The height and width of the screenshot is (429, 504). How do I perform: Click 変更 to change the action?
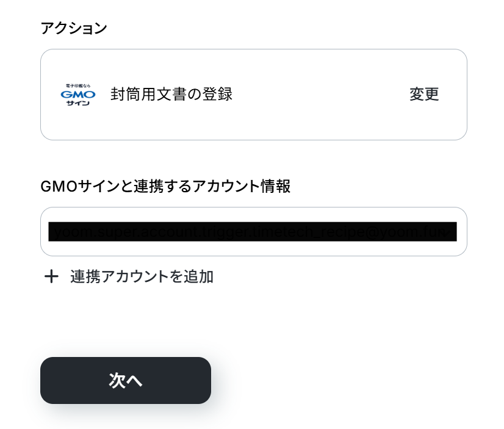pos(424,94)
